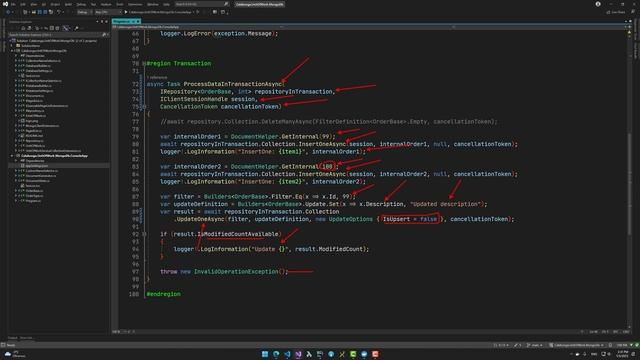640x360 pixels.
Task: Collapse the Solution root node arrow
Action: (x=11, y=41)
